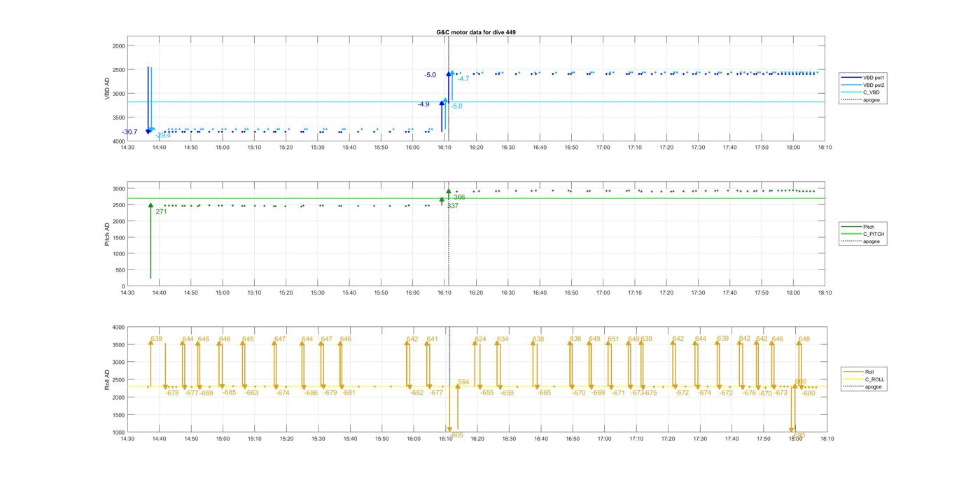Click the '1000' tick on Roll AD axis
Screen dimensions: 980x485
pos(118,433)
